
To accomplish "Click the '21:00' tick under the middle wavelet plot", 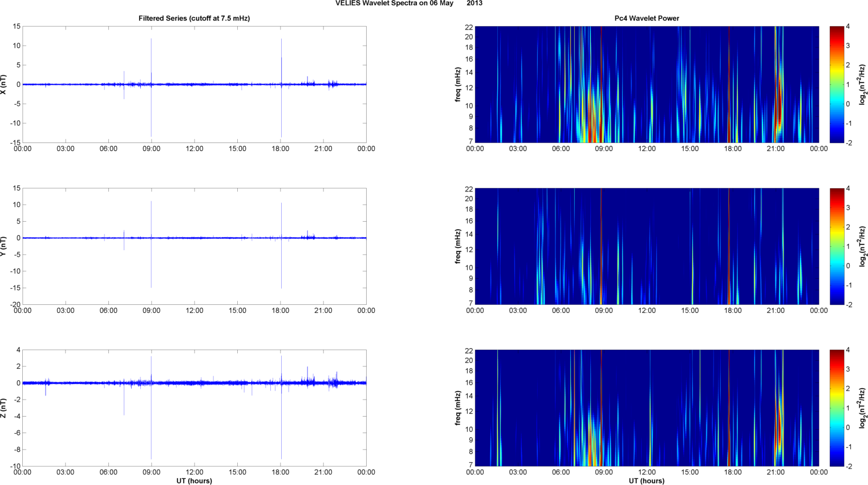I will [x=776, y=311].
